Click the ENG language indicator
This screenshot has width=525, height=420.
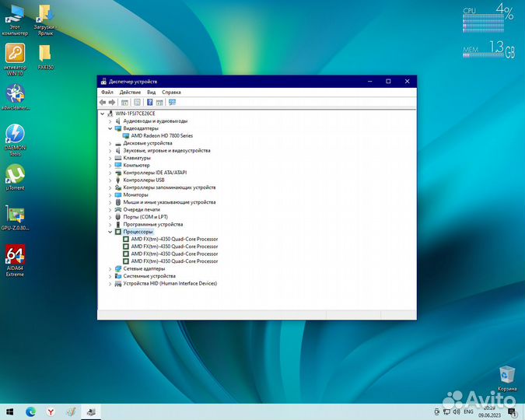point(468,411)
